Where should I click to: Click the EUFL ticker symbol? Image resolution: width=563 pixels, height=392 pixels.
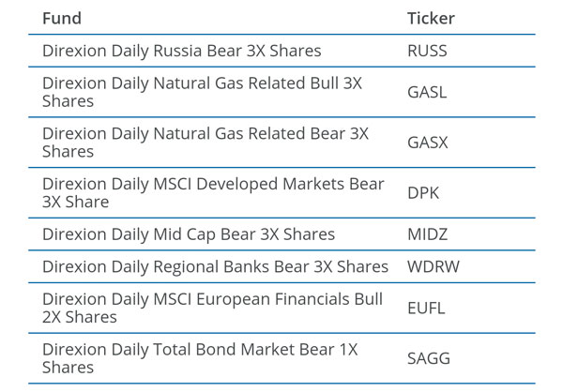427,309
